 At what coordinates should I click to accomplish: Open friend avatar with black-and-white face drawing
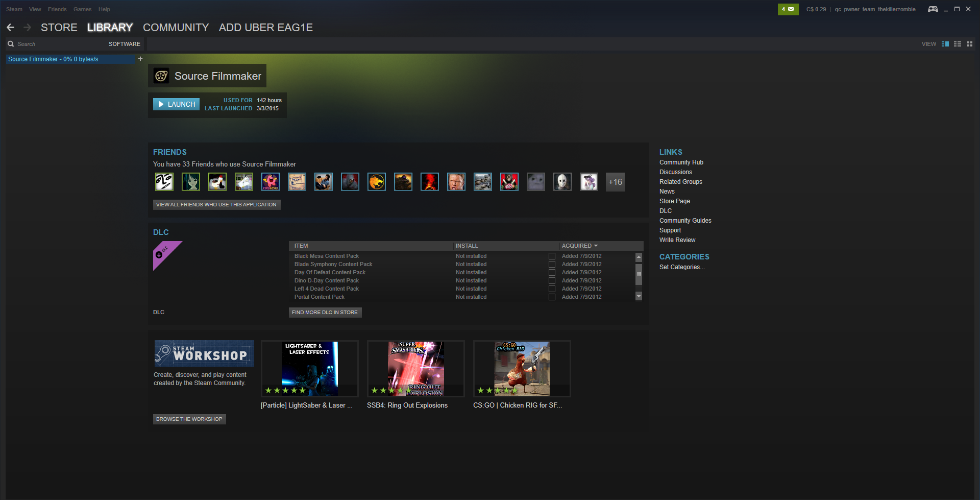click(x=164, y=182)
